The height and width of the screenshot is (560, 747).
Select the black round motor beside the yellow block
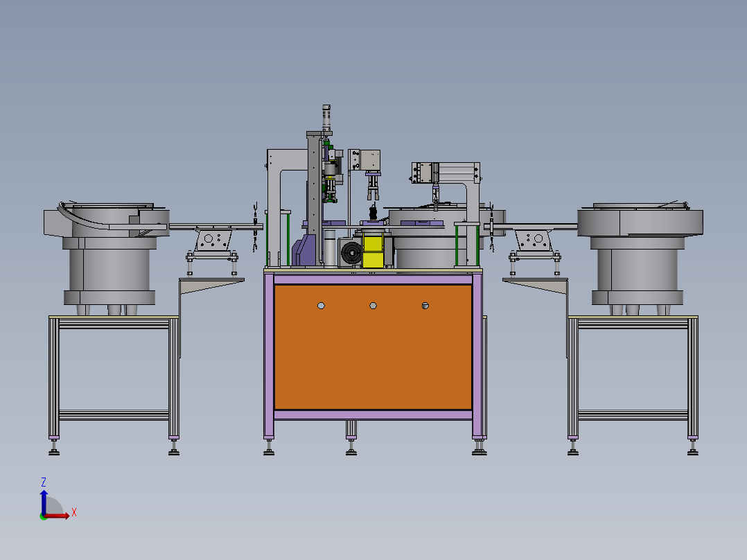click(351, 252)
